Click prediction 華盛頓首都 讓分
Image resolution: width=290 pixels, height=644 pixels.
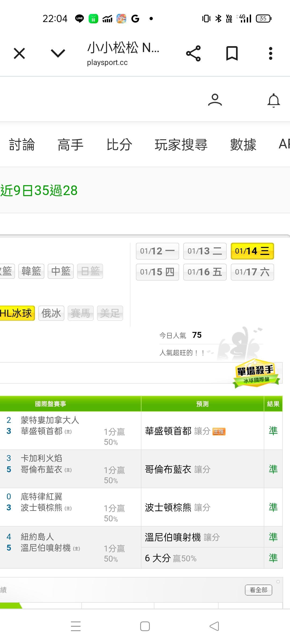177,431
